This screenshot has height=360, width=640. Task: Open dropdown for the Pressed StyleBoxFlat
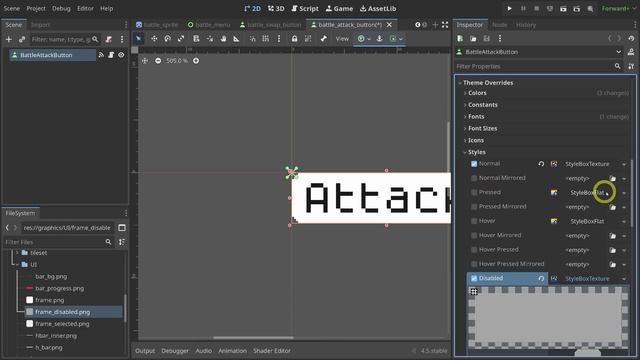point(624,193)
